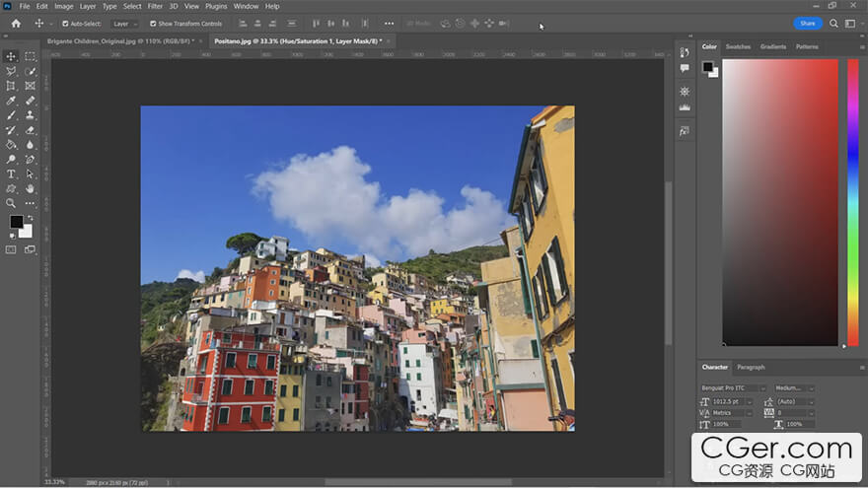Select the History Brush tool
The width and height of the screenshot is (868, 488).
(11, 130)
